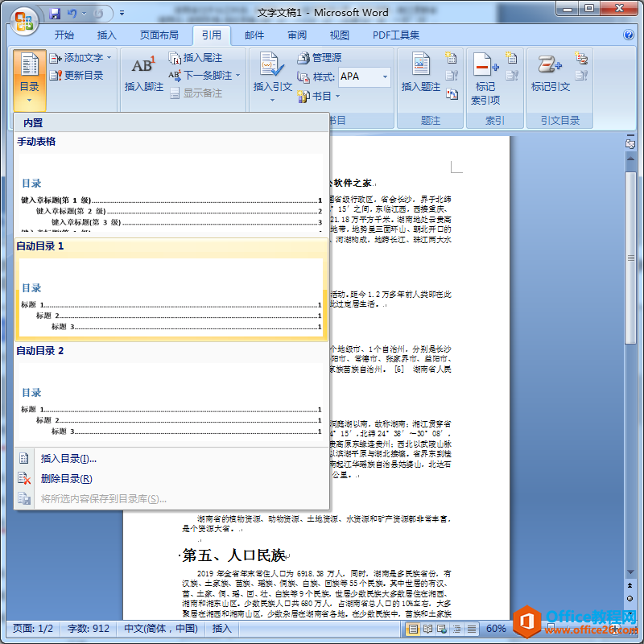Switch to the 页面布局 ribbon tab

159,35
